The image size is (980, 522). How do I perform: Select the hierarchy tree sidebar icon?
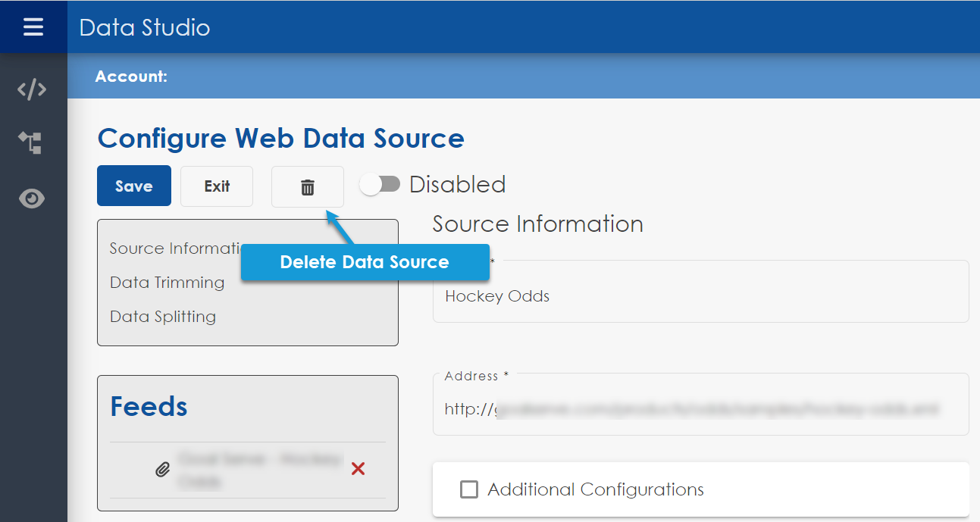[31, 142]
